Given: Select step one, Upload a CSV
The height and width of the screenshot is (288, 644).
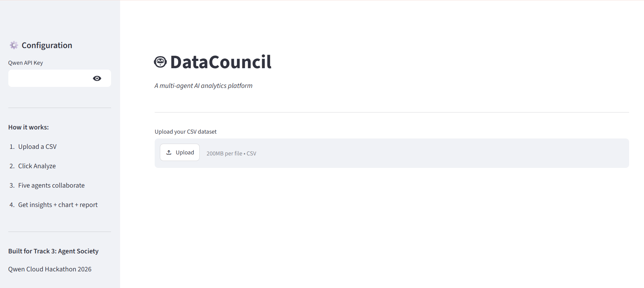Looking at the screenshot, I should (37, 146).
